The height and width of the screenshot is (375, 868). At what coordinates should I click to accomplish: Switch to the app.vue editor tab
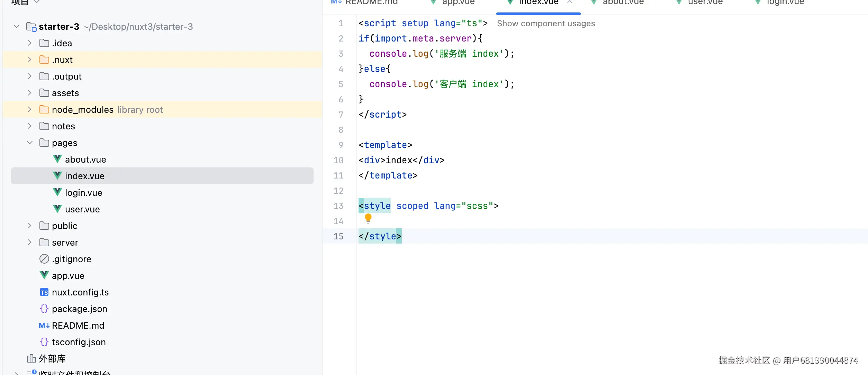(x=458, y=2)
